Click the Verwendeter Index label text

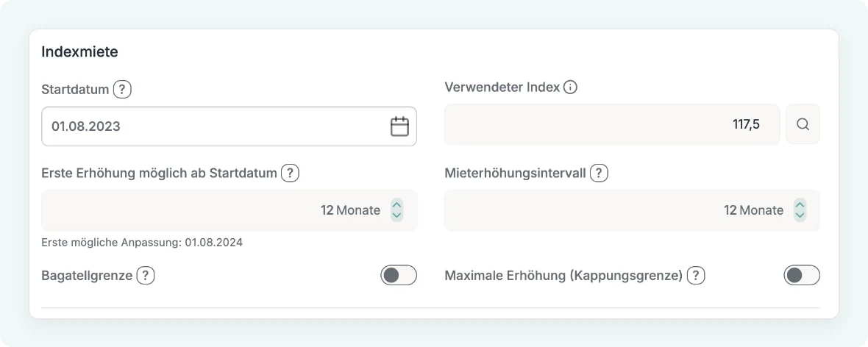click(x=502, y=87)
